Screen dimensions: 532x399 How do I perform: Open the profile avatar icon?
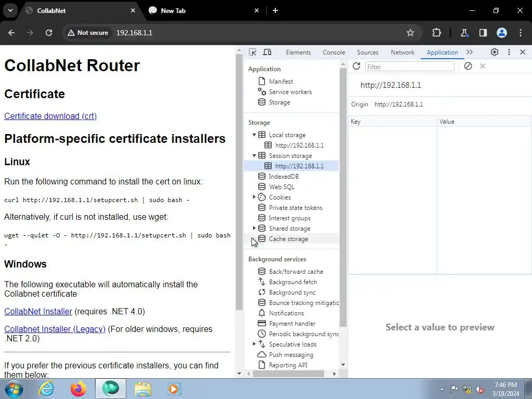[x=502, y=33]
